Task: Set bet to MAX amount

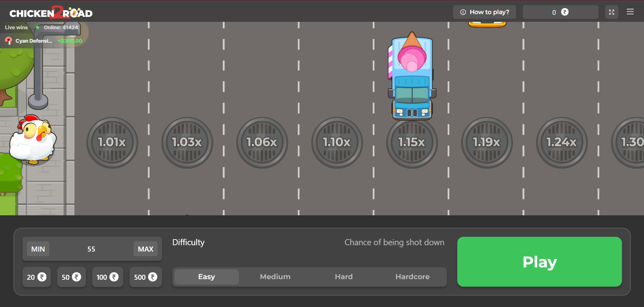Action: point(145,249)
